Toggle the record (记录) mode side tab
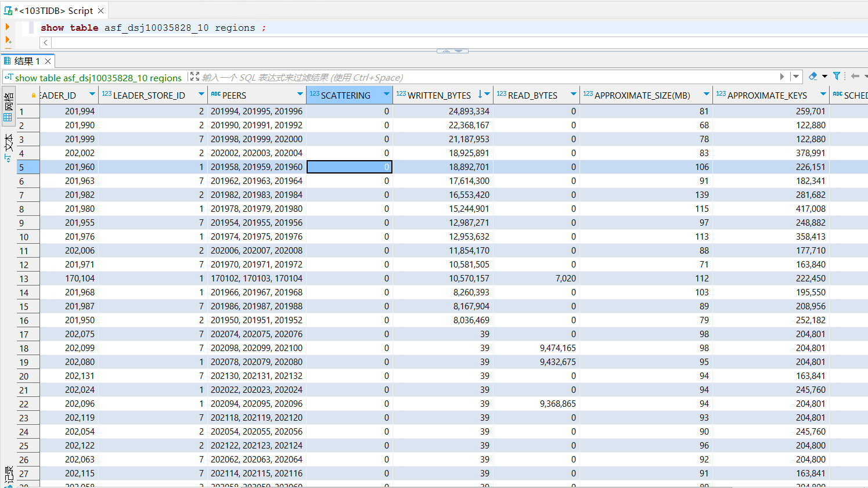This screenshot has width=868, height=488. tap(8, 475)
